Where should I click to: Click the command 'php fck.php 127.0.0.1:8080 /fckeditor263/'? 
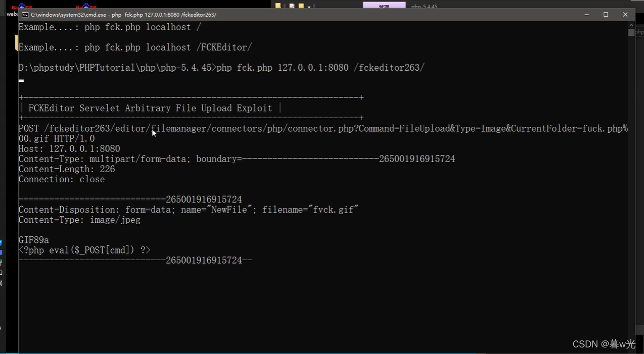[x=320, y=68]
